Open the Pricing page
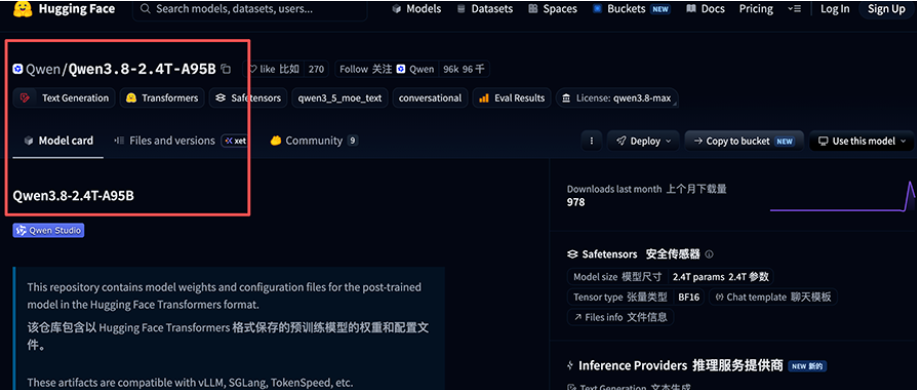Image resolution: width=917 pixels, height=390 pixels. (x=756, y=9)
